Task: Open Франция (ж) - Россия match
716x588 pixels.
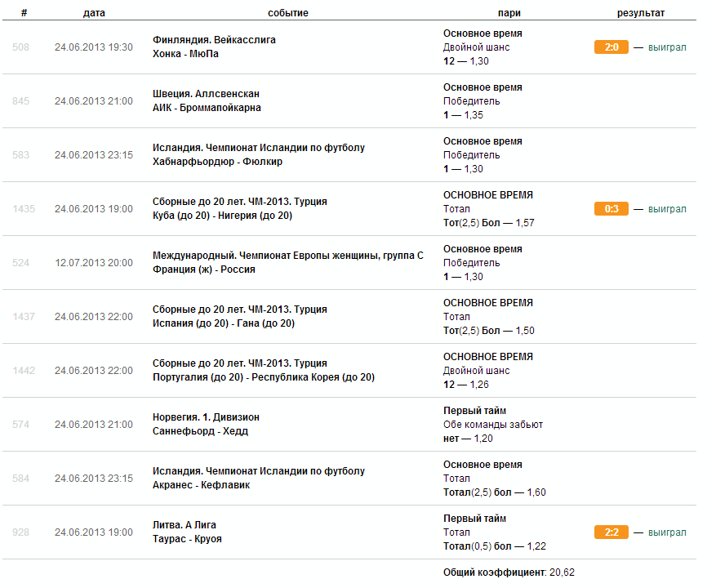Action: 203,269
